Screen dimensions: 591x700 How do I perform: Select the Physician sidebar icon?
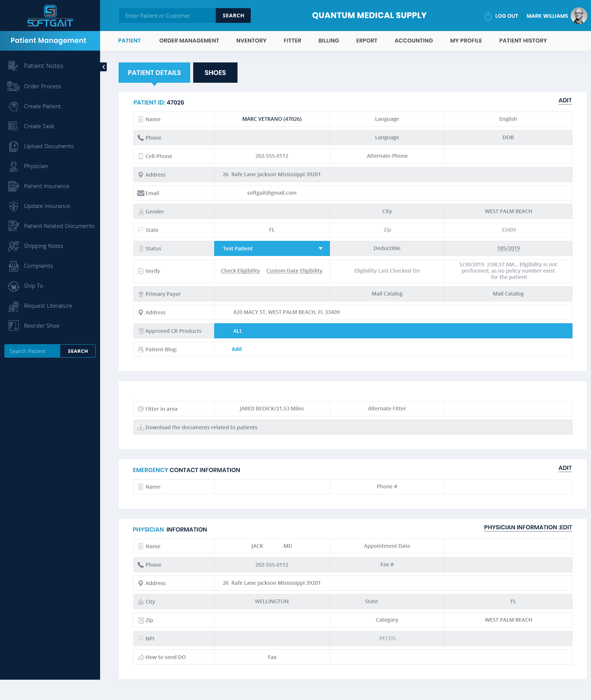[x=13, y=166]
